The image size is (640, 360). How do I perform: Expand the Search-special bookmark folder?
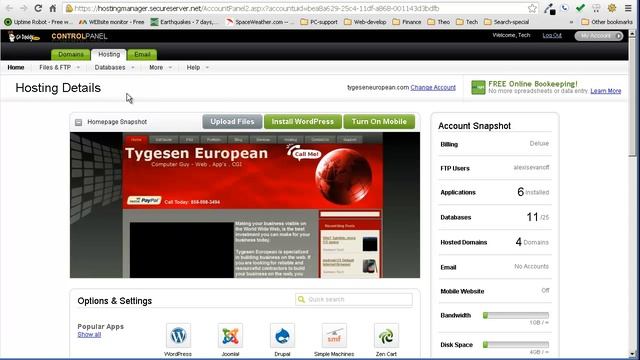coord(507,22)
